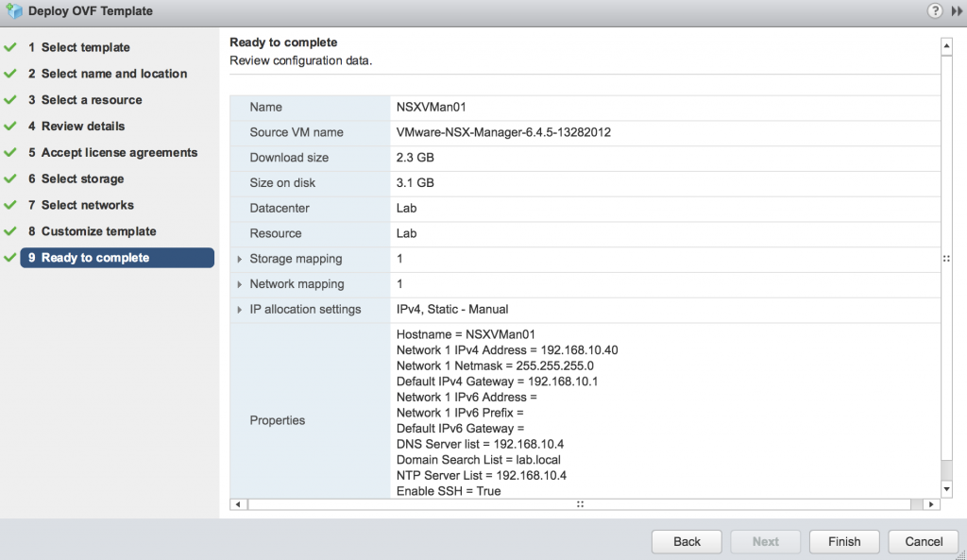Go to step 7 Select networks
967x560 pixels.
[x=81, y=205]
